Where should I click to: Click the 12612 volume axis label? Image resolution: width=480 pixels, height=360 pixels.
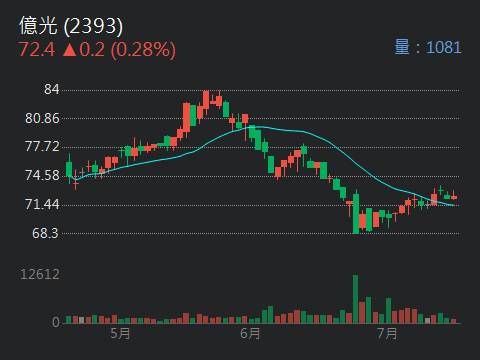pyautogui.click(x=40, y=275)
